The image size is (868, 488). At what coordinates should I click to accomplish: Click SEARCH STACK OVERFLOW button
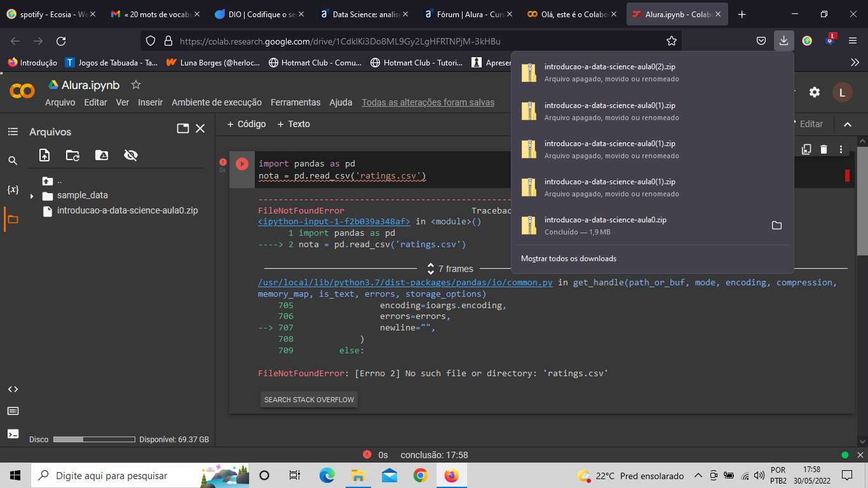click(x=309, y=400)
